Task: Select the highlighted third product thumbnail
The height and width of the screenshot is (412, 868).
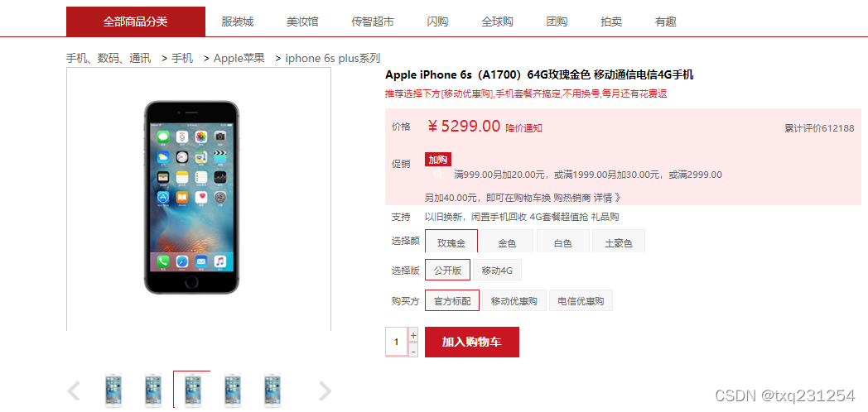Action: [x=192, y=390]
